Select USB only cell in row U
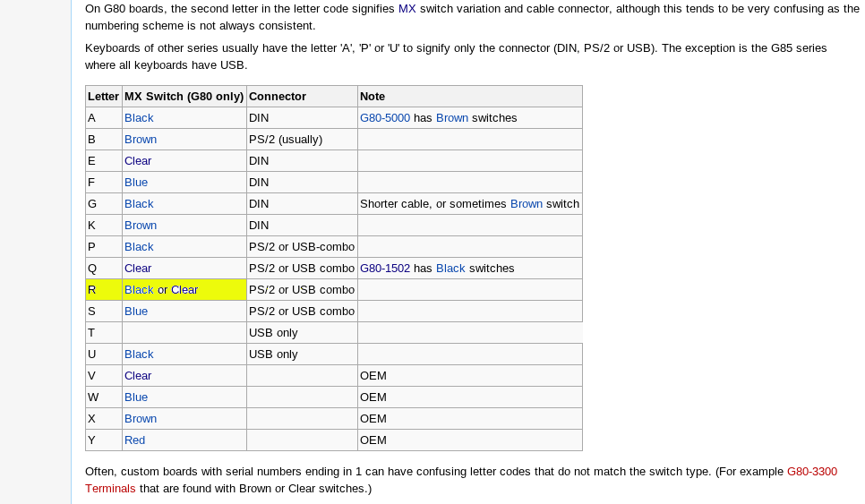The height and width of the screenshot is (504, 865). coord(303,355)
